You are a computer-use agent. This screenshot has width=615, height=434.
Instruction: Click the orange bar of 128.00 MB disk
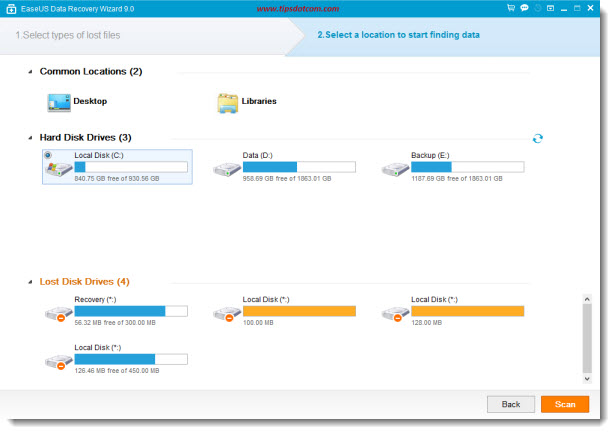pyautogui.click(x=468, y=311)
